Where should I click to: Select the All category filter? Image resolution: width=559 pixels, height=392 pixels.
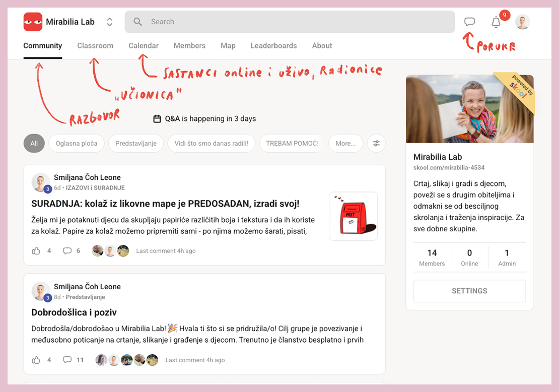click(34, 144)
